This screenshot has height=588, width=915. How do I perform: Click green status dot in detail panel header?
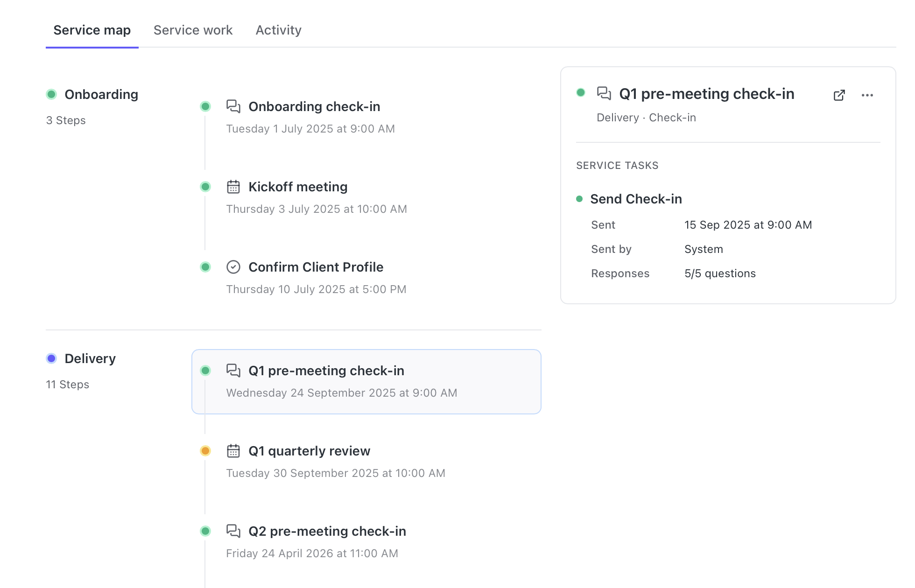click(581, 92)
